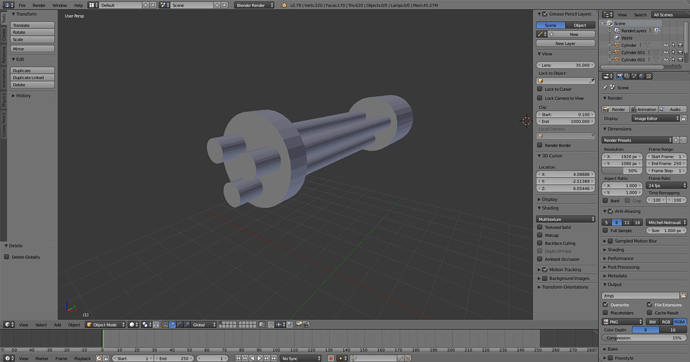Open the Add menu in viewport header
Screen dimensions: 690x362
click(x=57, y=325)
